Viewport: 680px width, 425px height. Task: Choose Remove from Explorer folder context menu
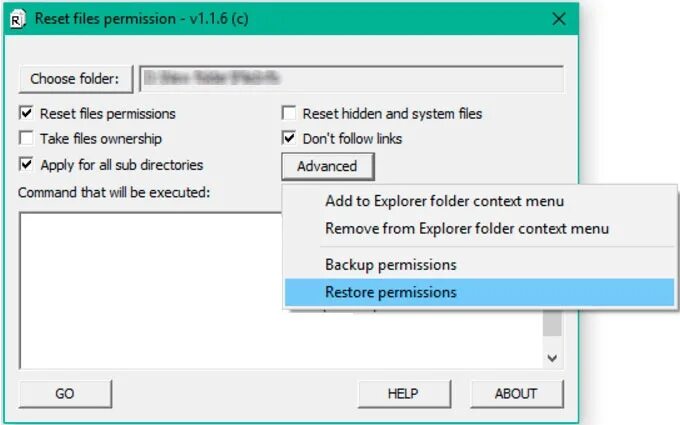click(466, 229)
